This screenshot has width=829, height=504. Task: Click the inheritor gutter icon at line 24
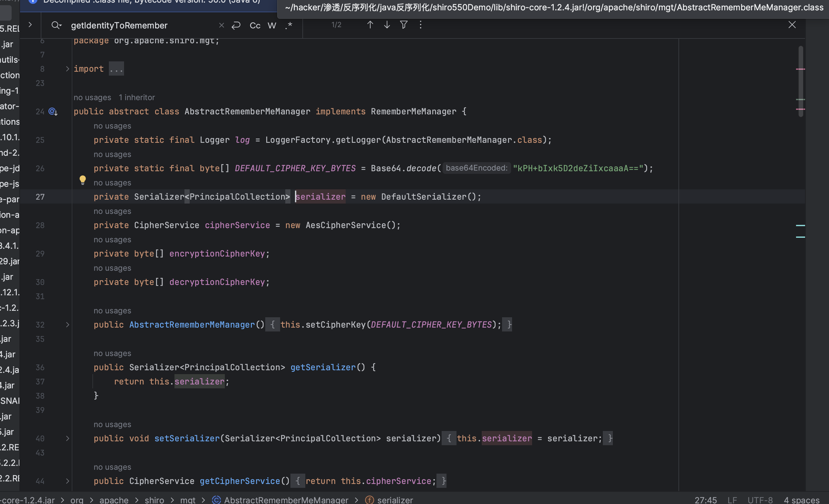point(53,111)
